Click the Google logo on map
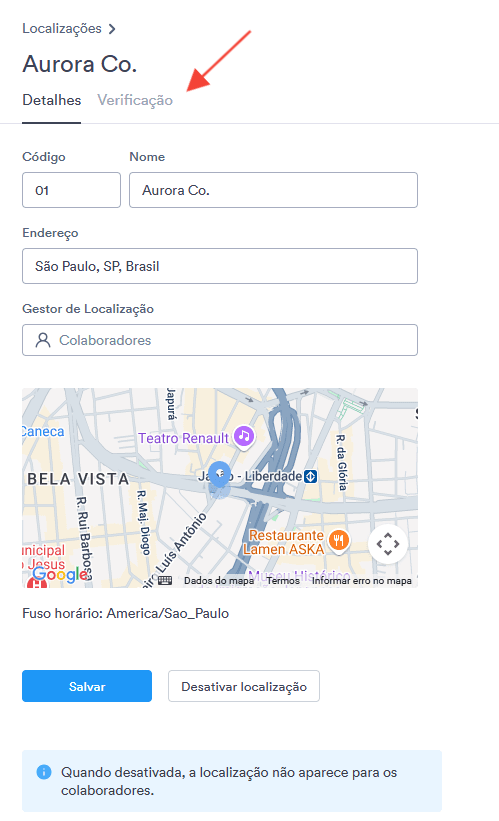Image resolution: width=499 pixels, height=821 pixels. click(61, 574)
